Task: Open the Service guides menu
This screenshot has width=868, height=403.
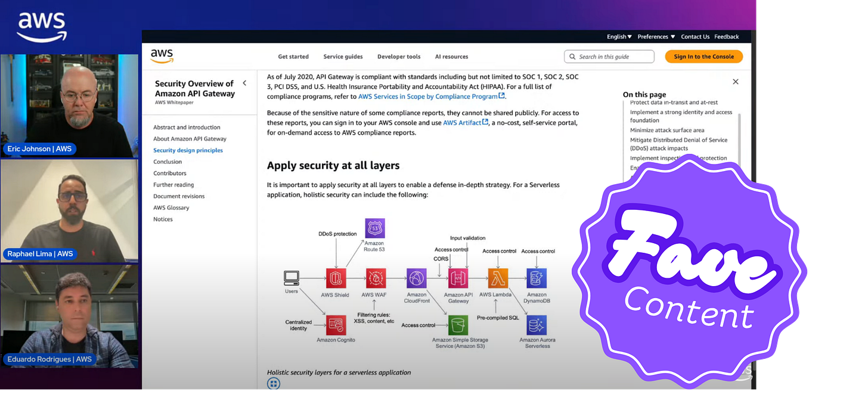Action: (x=343, y=57)
